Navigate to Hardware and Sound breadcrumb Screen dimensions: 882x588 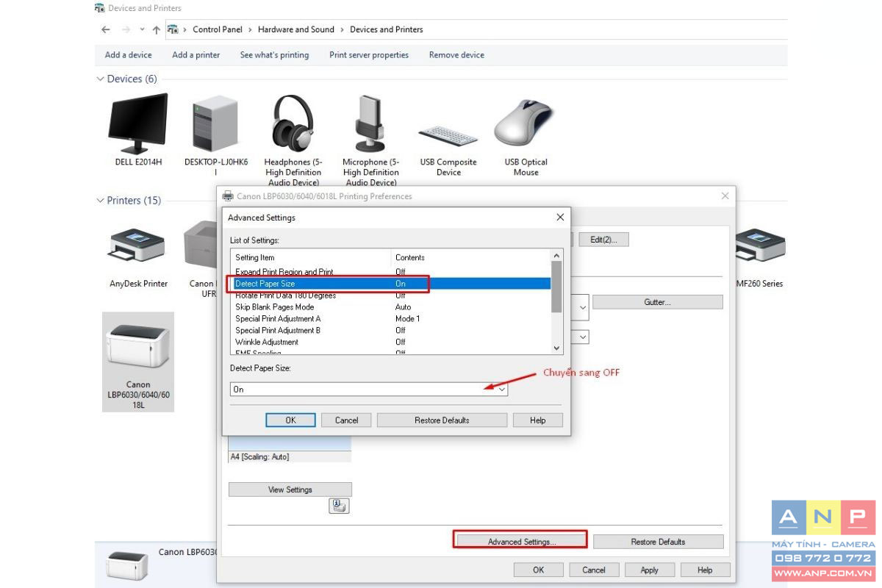tap(296, 29)
